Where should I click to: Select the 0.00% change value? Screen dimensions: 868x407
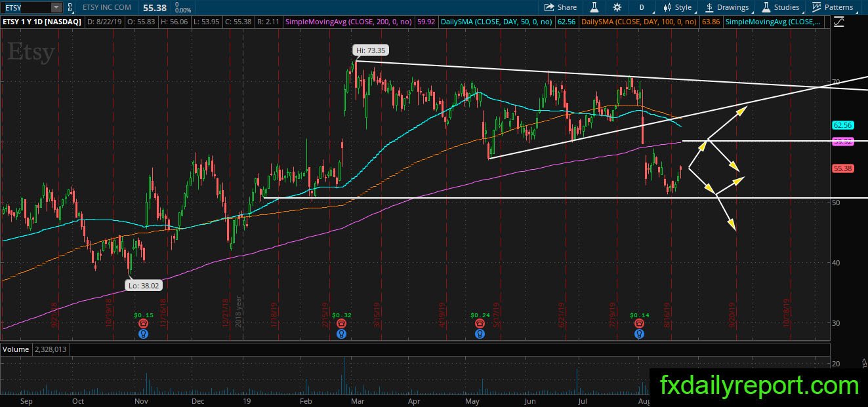pyautogui.click(x=183, y=10)
